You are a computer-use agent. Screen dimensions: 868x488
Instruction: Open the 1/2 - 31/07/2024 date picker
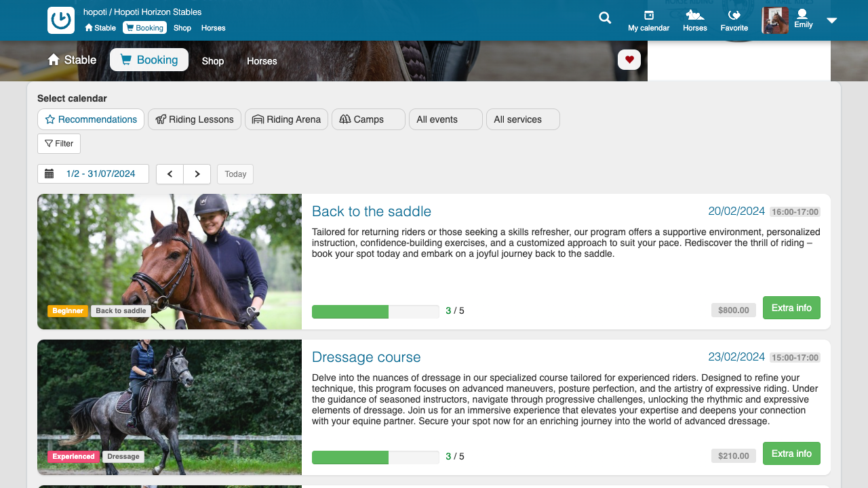tap(100, 174)
